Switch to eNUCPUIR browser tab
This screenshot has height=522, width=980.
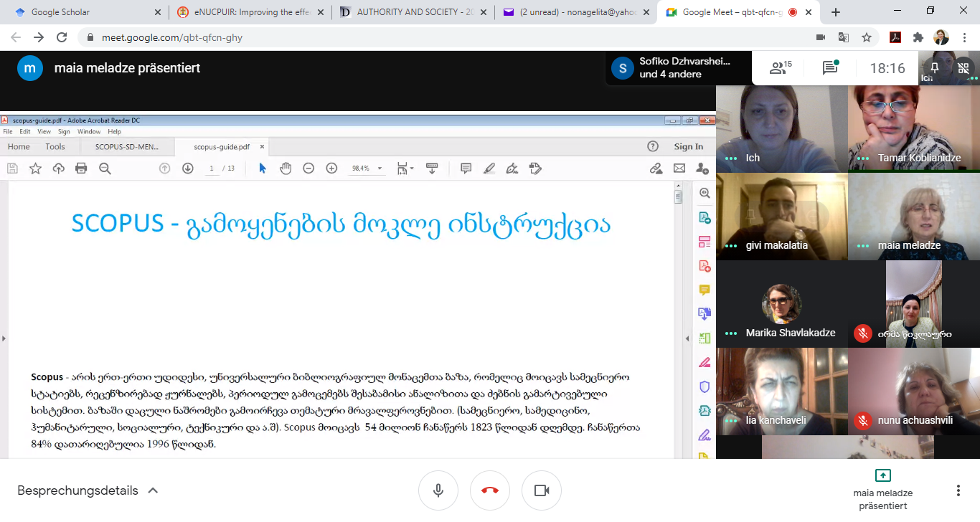[250, 12]
